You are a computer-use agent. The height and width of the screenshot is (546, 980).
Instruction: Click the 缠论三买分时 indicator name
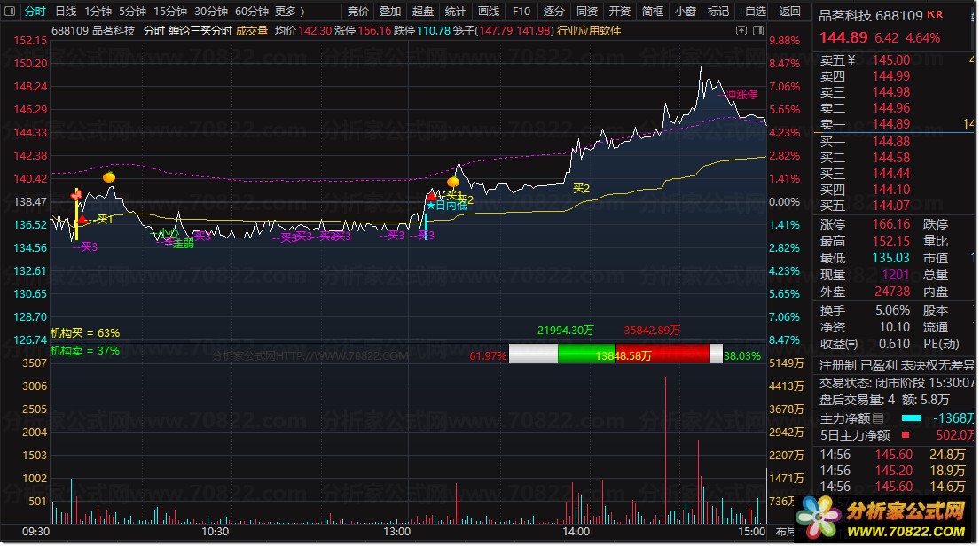[x=200, y=31]
